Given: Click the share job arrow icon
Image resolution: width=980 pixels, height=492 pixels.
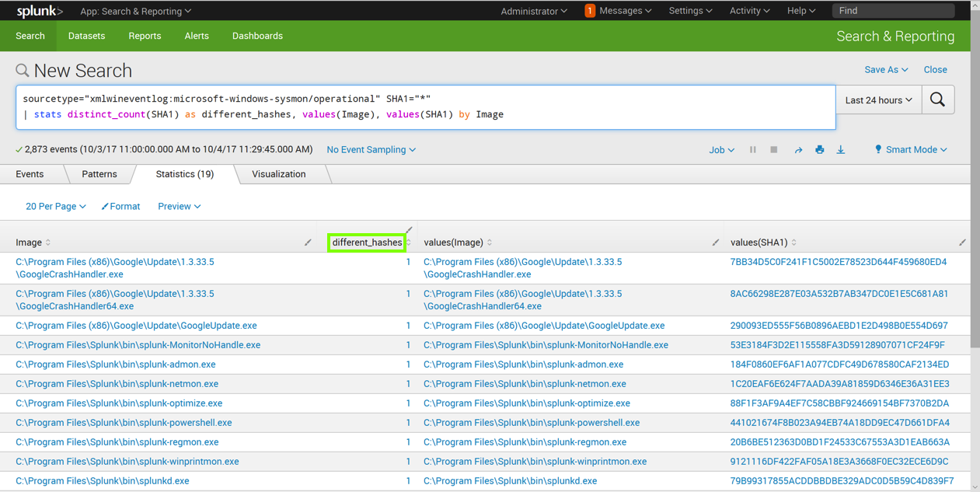Looking at the screenshot, I should [798, 150].
